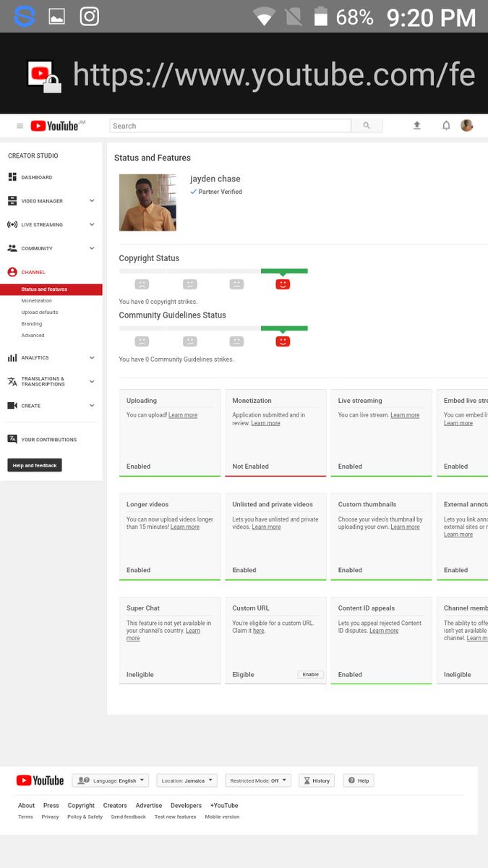Expand Create chevron

coord(92,406)
